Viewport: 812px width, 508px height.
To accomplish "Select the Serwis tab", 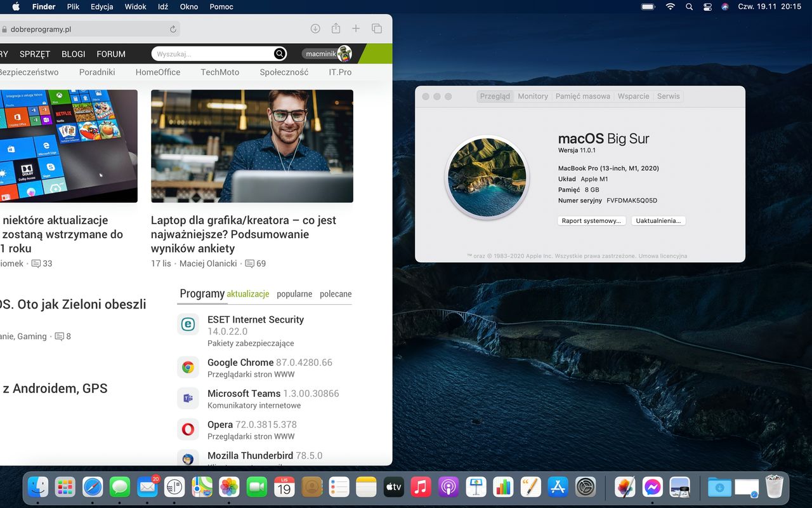I will pos(669,97).
